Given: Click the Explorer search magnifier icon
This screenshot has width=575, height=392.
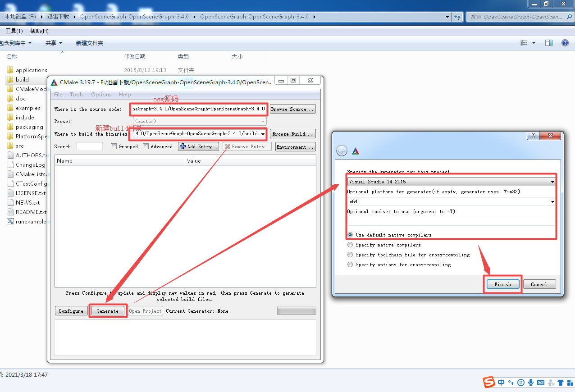Looking at the screenshot, I should (x=569, y=17).
